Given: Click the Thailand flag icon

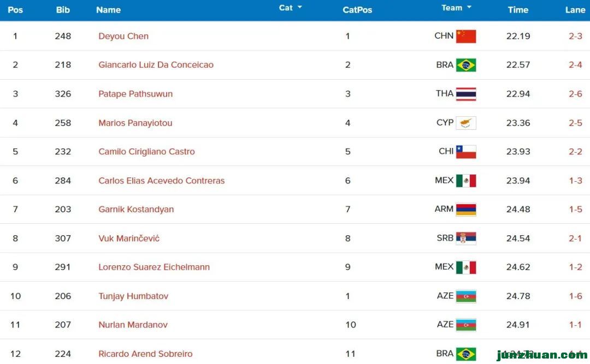Looking at the screenshot, I should (x=466, y=94).
